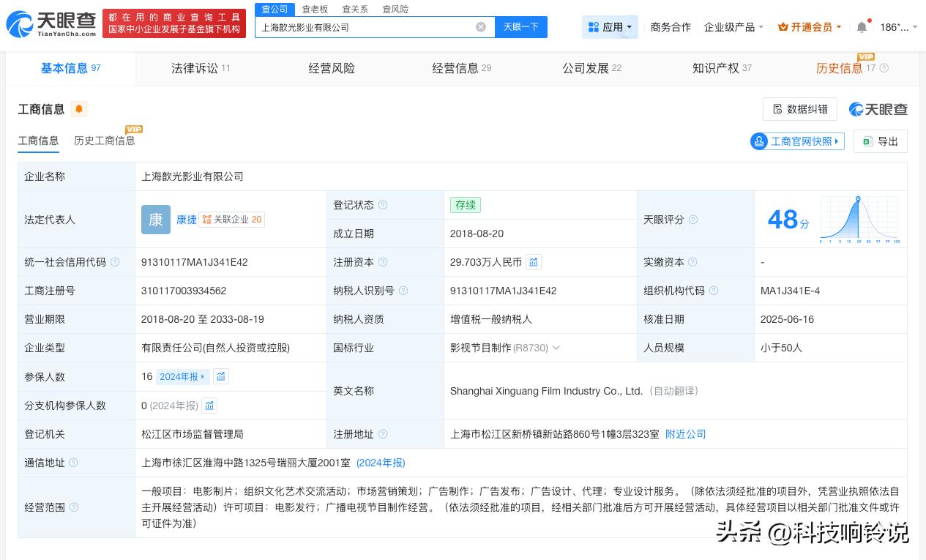
Task: Click the help icon beside 历史信息
Action: point(884,68)
